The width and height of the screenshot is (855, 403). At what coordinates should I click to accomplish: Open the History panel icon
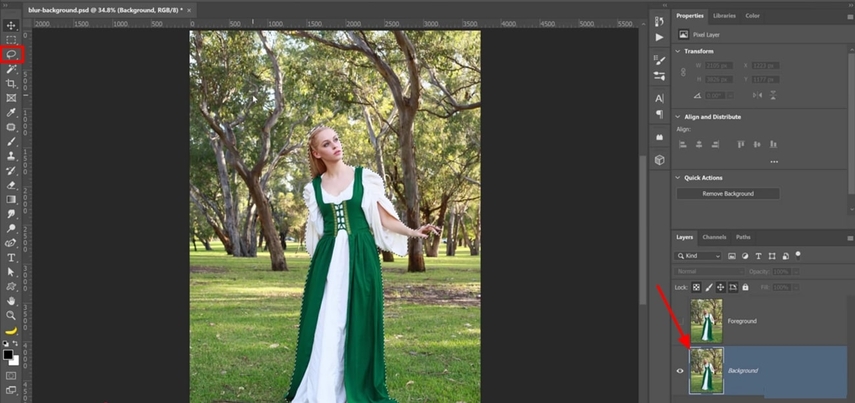pyautogui.click(x=659, y=20)
